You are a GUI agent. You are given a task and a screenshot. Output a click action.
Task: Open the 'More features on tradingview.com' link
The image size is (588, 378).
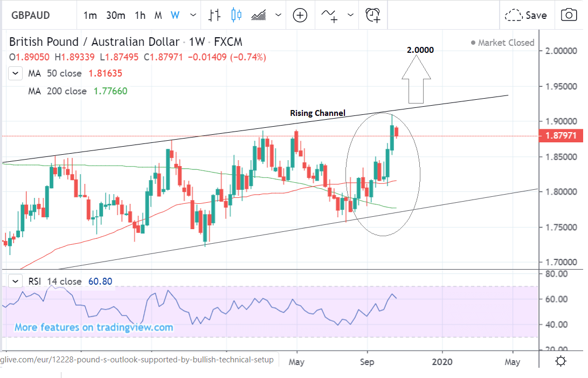coord(94,327)
